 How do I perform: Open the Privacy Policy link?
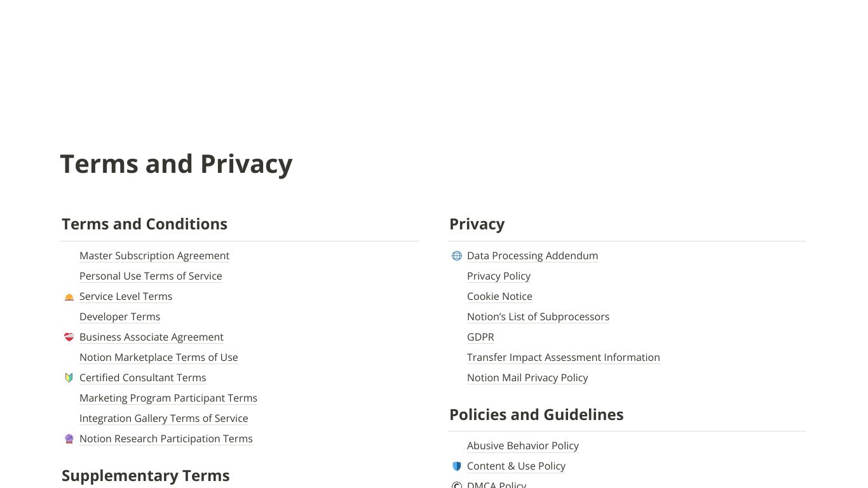pos(499,276)
